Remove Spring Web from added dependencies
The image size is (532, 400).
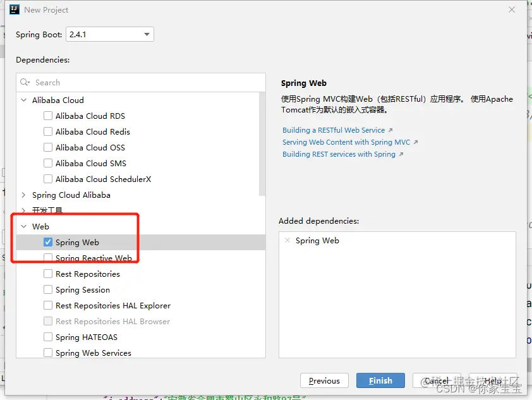(287, 240)
